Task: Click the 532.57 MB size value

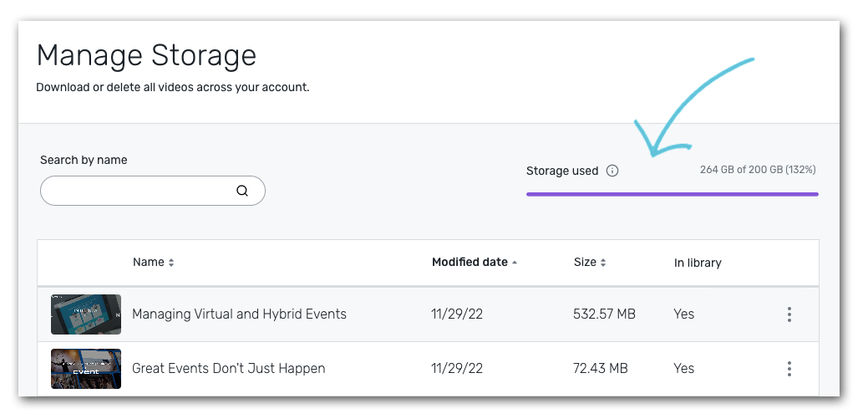Action: [604, 314]
